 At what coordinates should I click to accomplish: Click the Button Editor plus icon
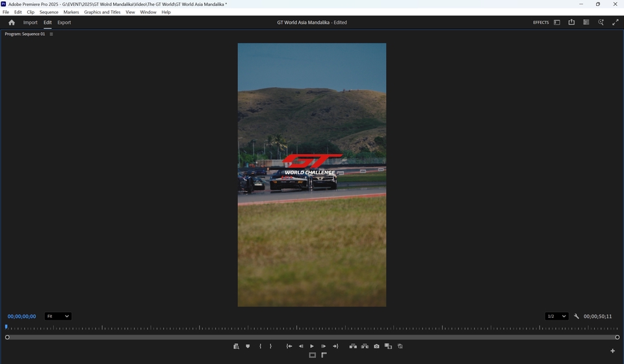click(x=612, y=351)
